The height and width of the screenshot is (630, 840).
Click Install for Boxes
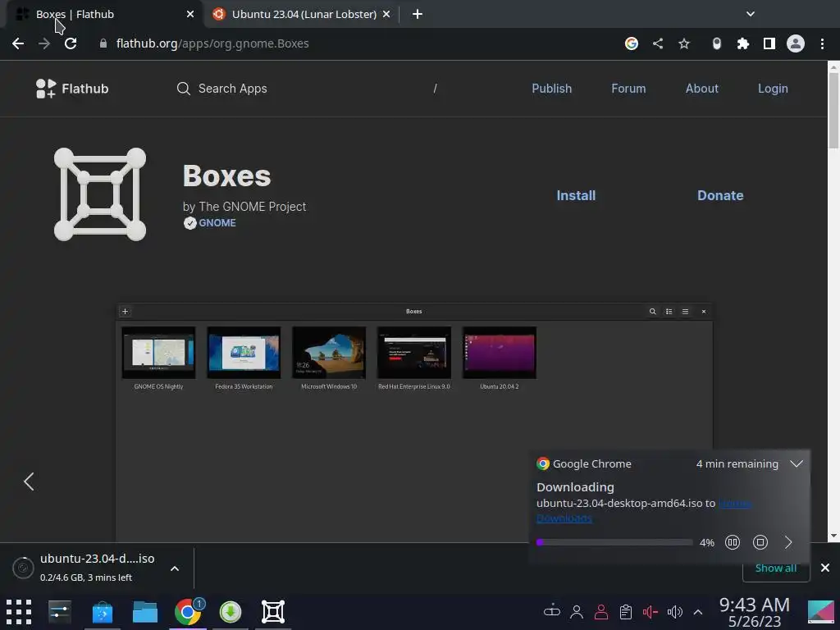576,195
